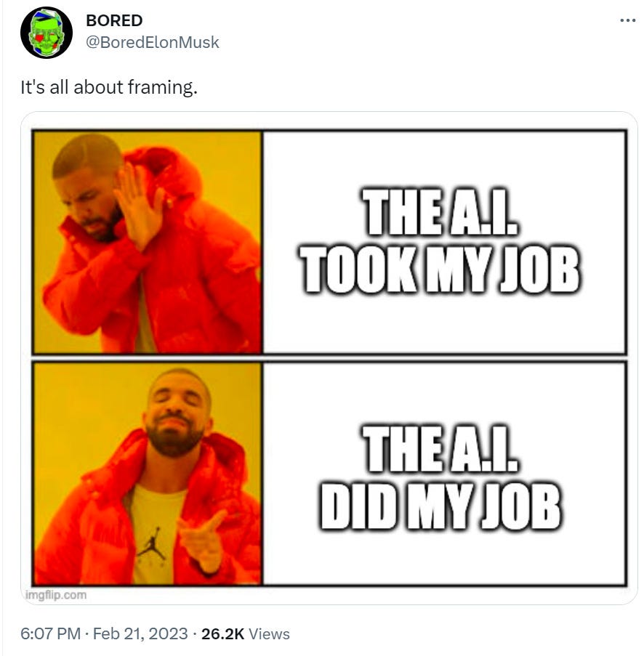Click the Jumpman logo on the white shirt
Screen dimensions: 644x656
[x=152, y=543]
